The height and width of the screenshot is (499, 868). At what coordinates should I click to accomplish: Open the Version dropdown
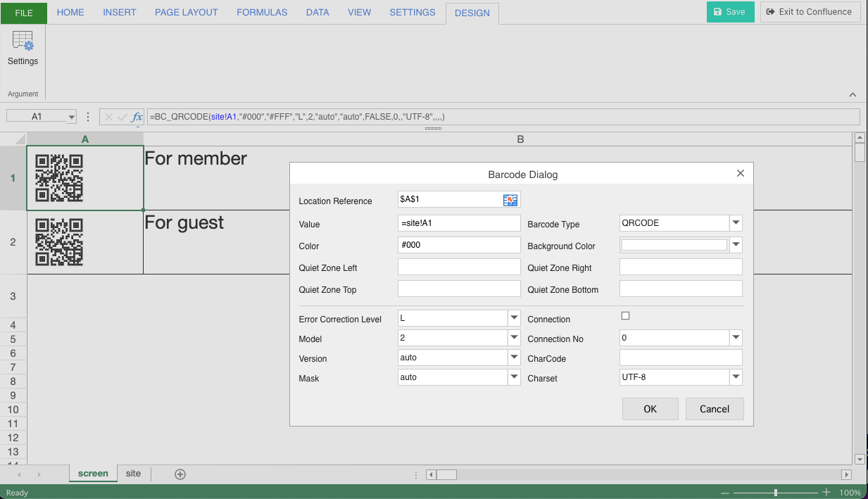(514, 358)
